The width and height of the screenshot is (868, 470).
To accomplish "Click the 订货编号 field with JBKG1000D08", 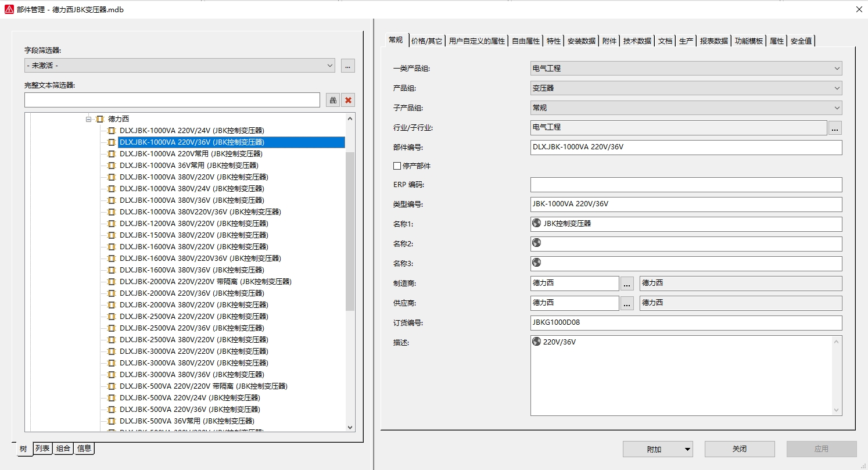I will click(686, 323).
